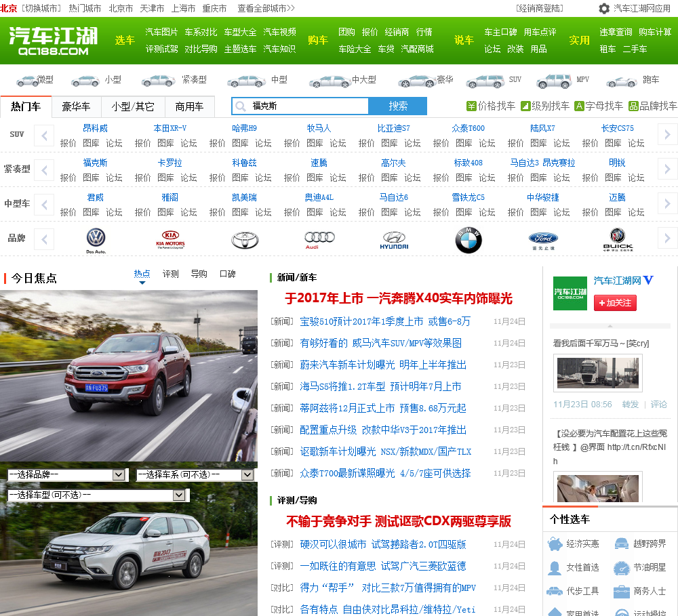Screen dimensions: 678x616
Task: Click the Audi brand logo
Action: 319,240
